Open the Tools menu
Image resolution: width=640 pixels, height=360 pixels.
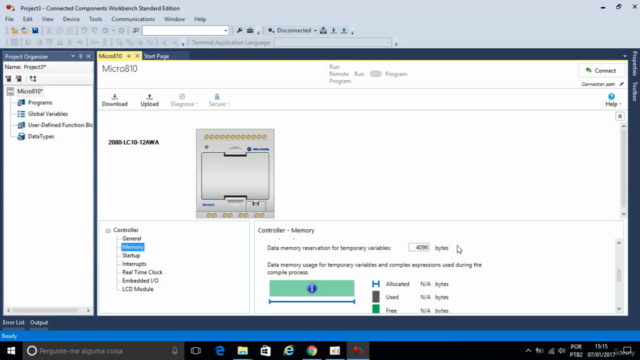pyautogui.click(x=96, y=19)
